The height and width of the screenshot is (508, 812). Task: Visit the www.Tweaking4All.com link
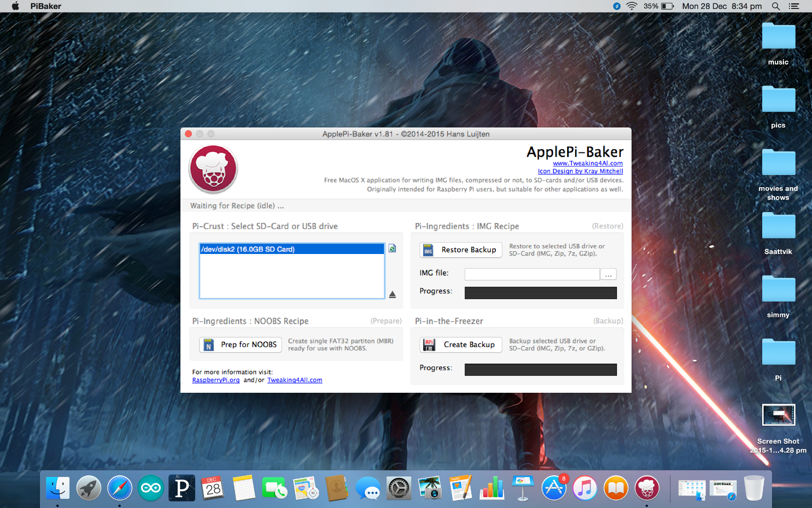587,163
